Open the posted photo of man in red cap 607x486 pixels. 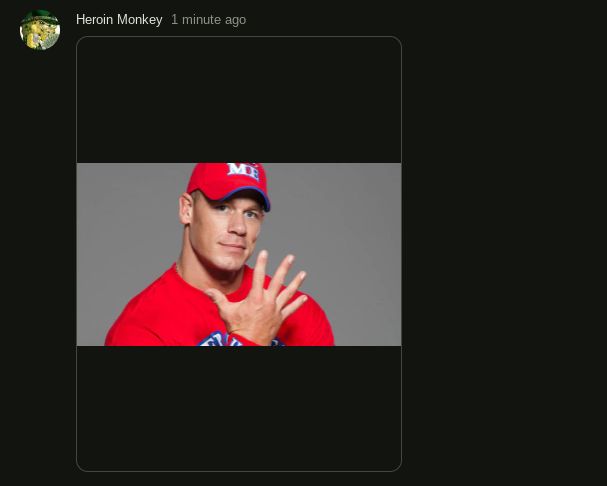pyautogui.click(x=239, y=254)
